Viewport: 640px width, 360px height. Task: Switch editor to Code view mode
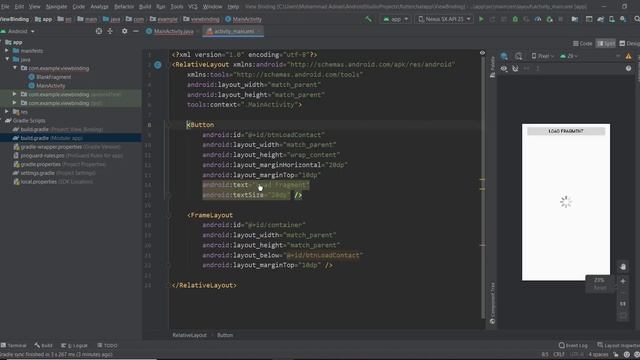coord(582,43)
